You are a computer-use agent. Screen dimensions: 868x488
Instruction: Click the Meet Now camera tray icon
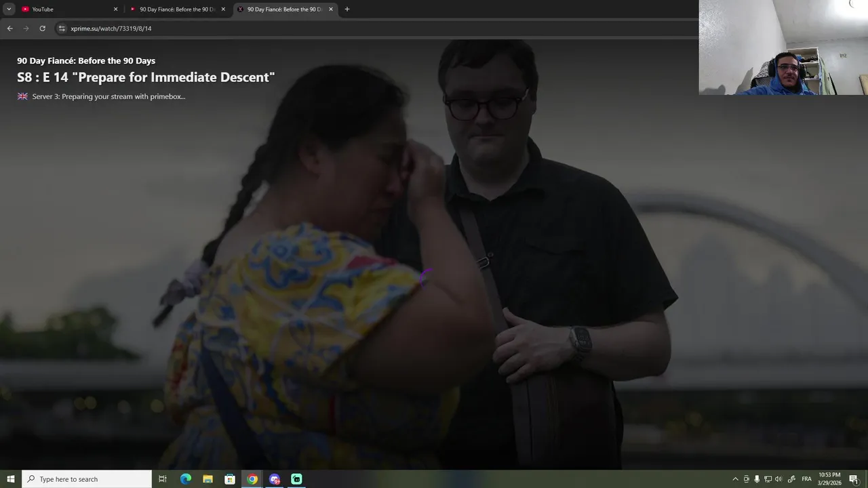pos(747,479)
